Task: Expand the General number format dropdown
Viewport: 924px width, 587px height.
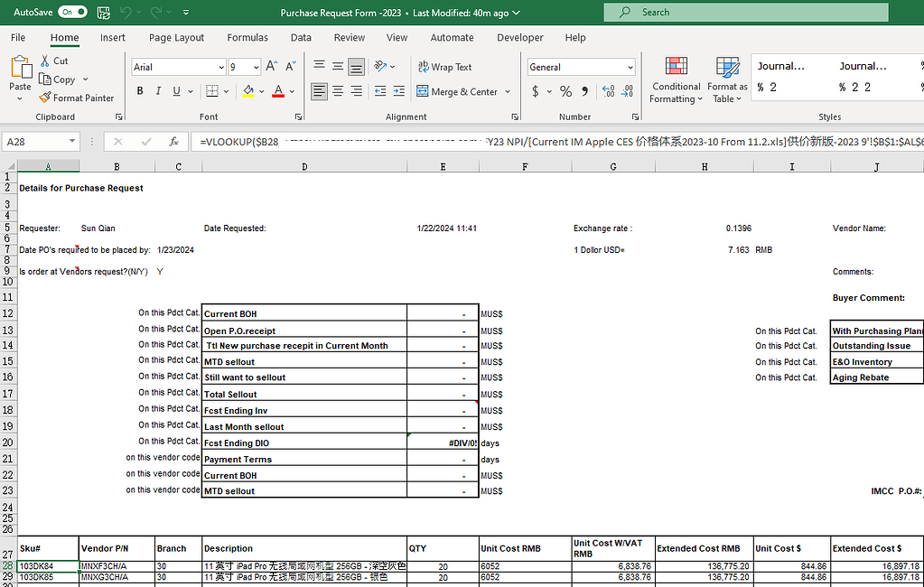Action: click(x=629, y=68)
